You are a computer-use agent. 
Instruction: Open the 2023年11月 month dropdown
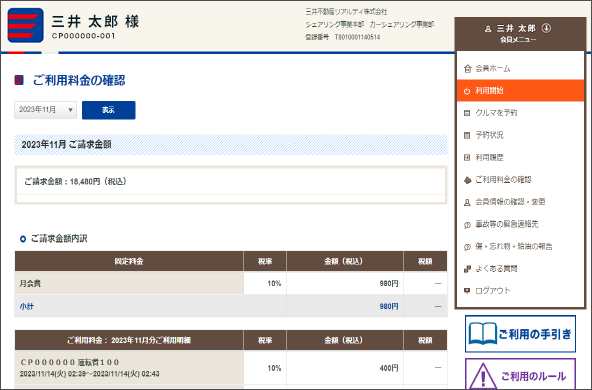tap(45, 110)
